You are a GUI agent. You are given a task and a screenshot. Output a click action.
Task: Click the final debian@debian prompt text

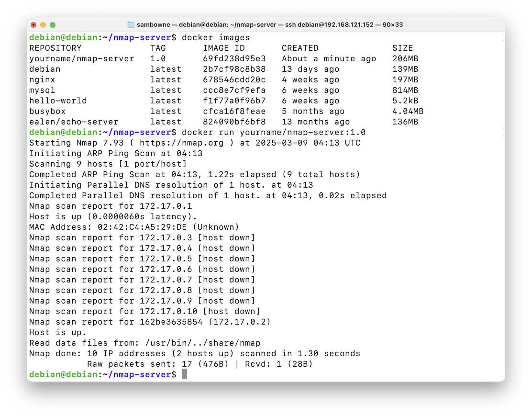102,374
